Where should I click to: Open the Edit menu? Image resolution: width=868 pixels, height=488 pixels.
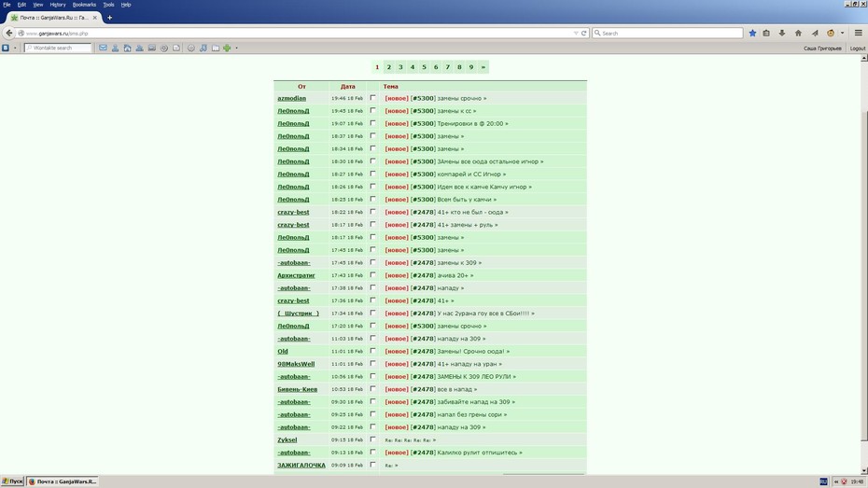pyautogui.click(x=21, y=5)
